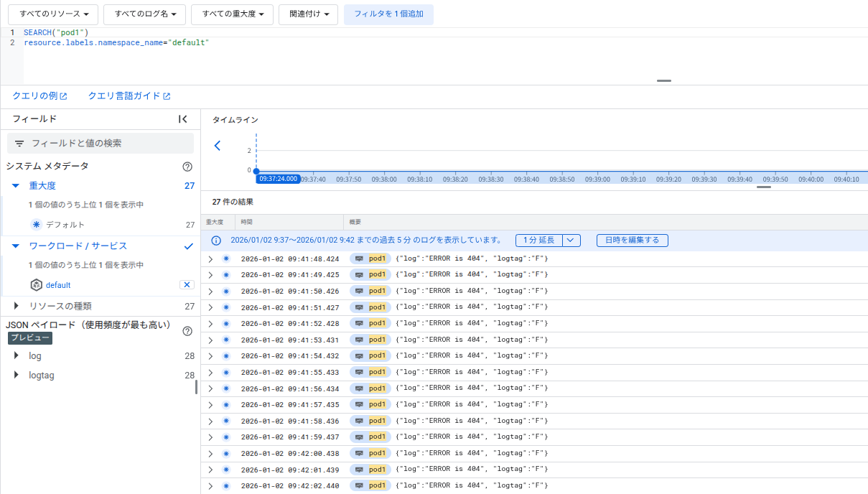Viewport: 868px width, 494px height.
Task: Expand the log field under JSON ペイロード
Action: tap(16, 355)
